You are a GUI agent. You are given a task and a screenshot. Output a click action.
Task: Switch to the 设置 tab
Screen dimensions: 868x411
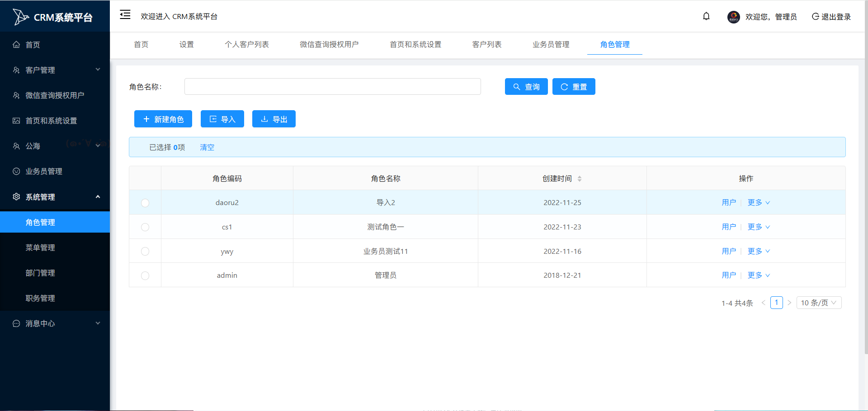[x=186, y=44]
